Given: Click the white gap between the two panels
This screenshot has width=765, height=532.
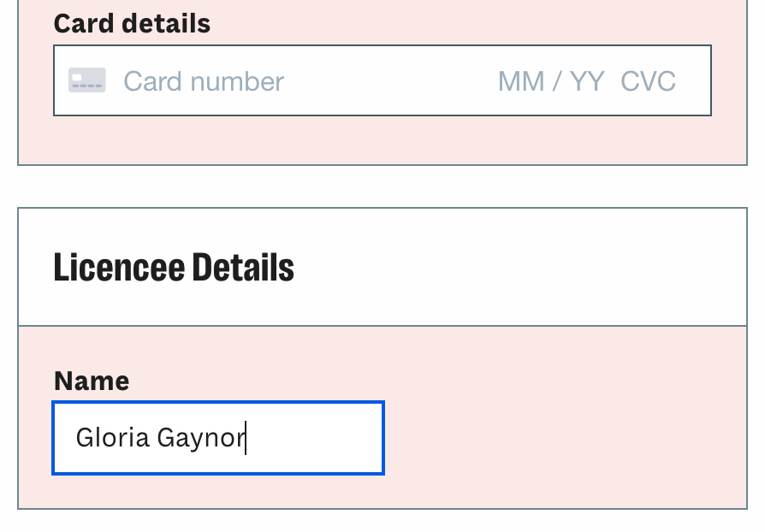Looking at the screenshot, I should point(382,186).
